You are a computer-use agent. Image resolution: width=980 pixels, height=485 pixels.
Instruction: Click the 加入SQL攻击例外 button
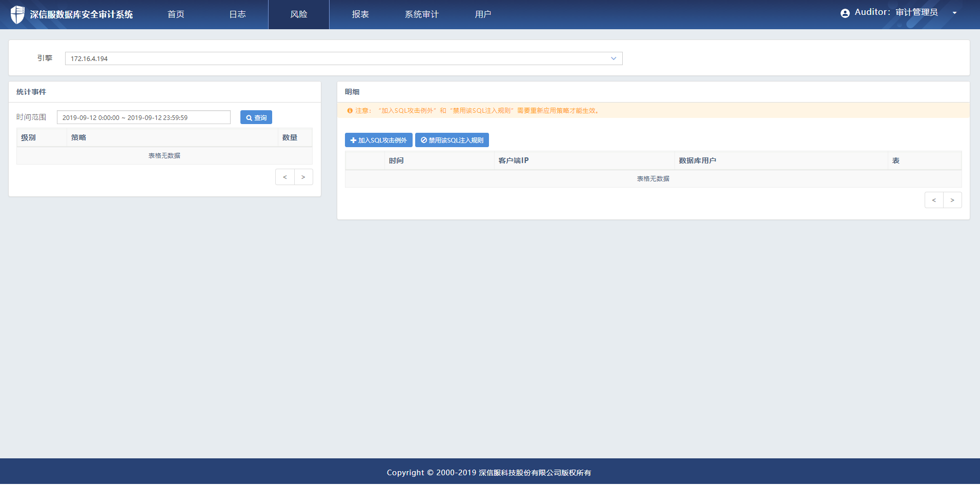[378, 140]
